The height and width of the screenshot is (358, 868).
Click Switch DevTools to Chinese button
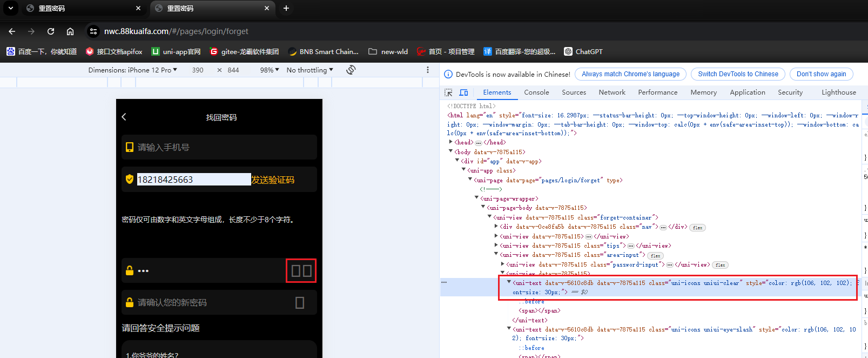coord(738,74)
